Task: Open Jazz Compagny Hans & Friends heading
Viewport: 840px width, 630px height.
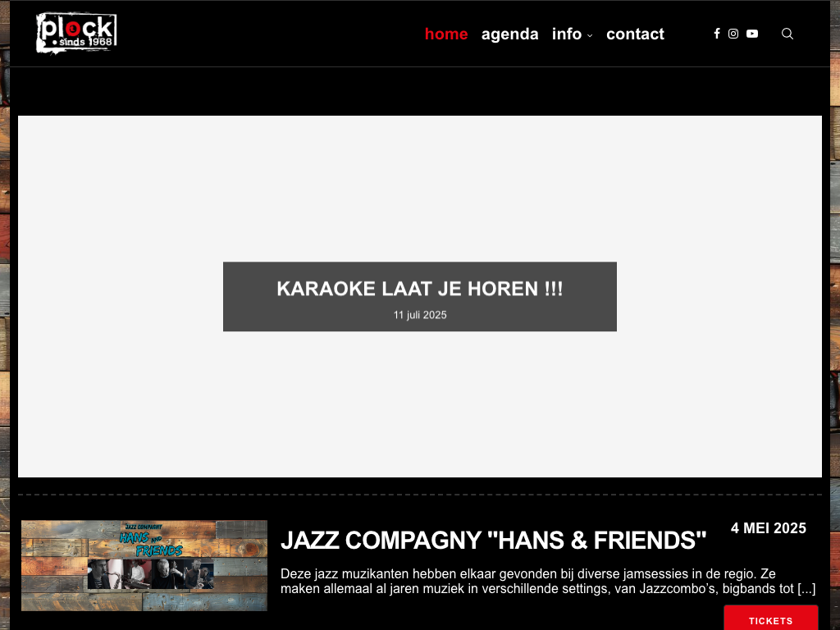Action: click(493, 540)
